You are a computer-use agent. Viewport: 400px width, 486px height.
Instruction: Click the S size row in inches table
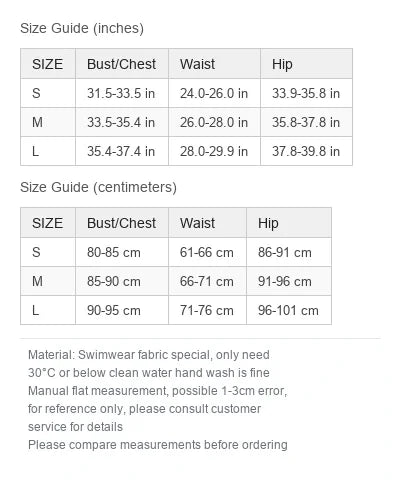point(186,93)
